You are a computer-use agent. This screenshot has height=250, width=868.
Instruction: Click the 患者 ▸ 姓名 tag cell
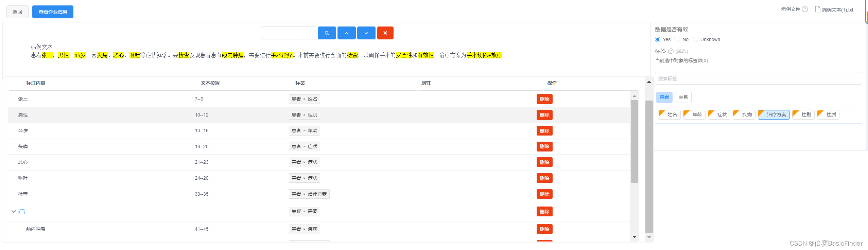[305, 99]
